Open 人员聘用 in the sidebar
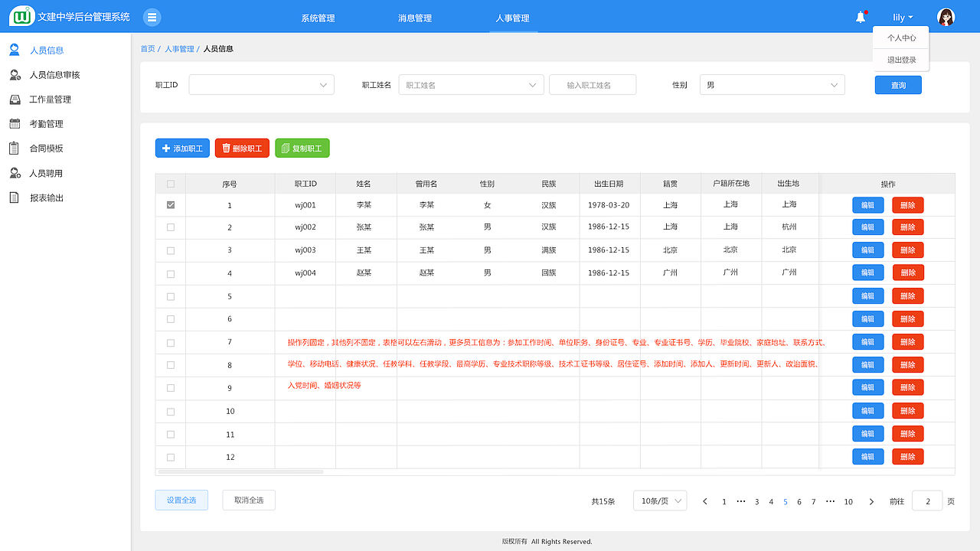The height and width of the screenshot is (551, 980). pos(46,173)
